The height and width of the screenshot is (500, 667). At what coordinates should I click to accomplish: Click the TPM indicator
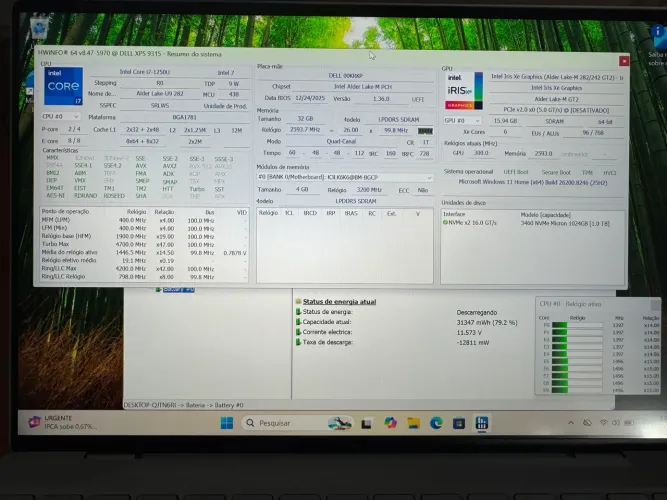point(587,172)
